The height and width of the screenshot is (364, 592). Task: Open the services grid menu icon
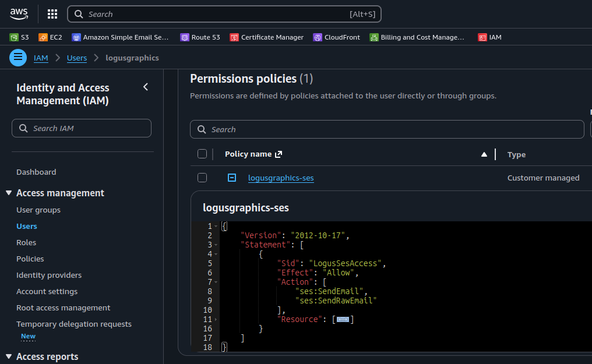52,15
